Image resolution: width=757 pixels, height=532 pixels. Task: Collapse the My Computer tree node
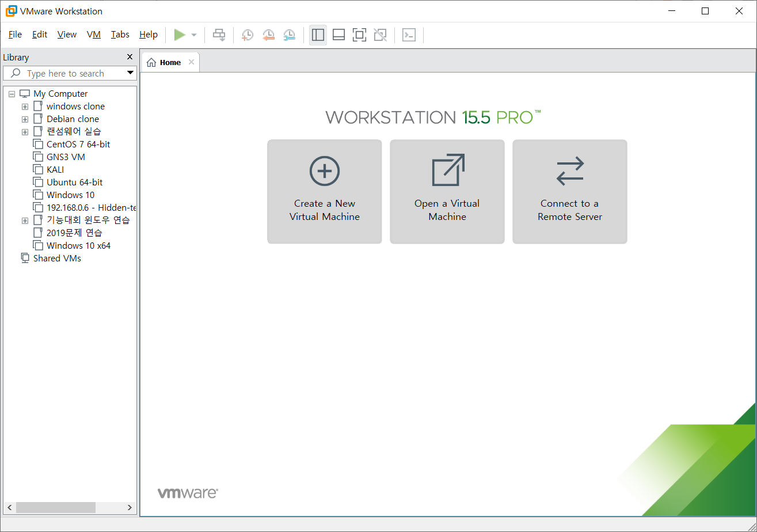click(12, 94)
